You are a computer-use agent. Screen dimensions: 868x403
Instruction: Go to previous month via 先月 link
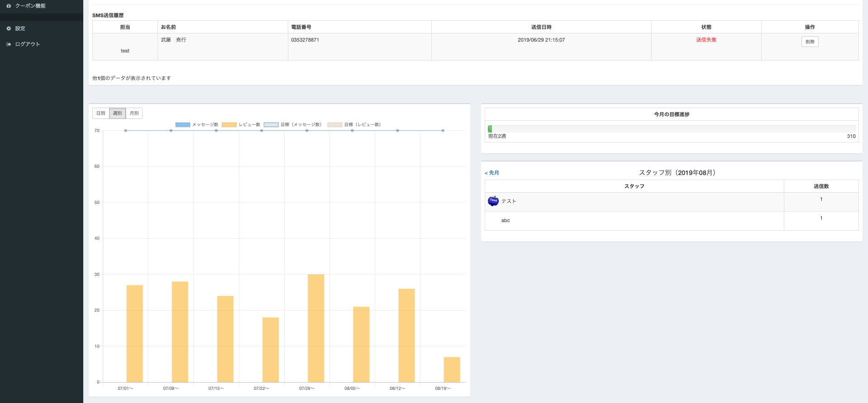(x=492, y=173)
